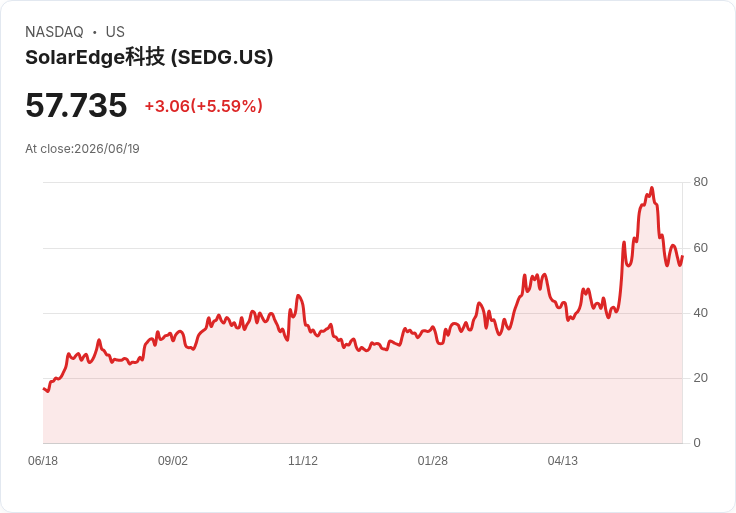Click the 01/28 date axis label
Image resolution: width=736 pixels, height=513 pixels.
(432, 460)
